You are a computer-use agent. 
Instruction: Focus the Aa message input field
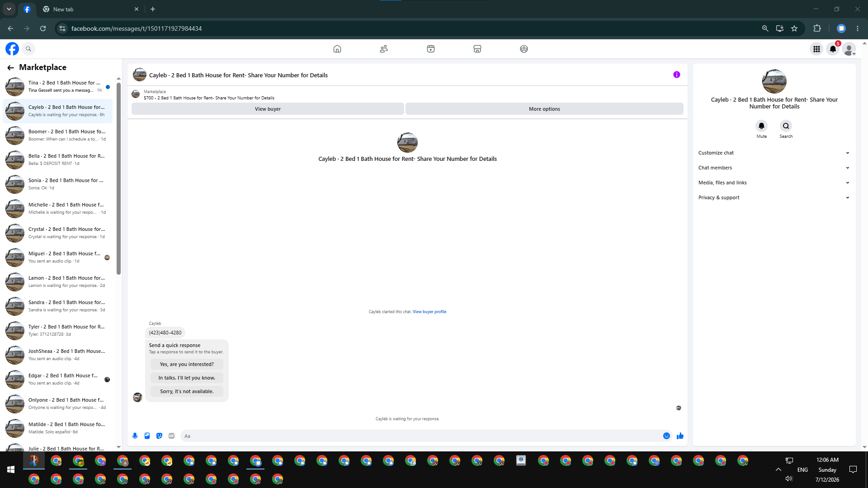(x=420, y=436)
